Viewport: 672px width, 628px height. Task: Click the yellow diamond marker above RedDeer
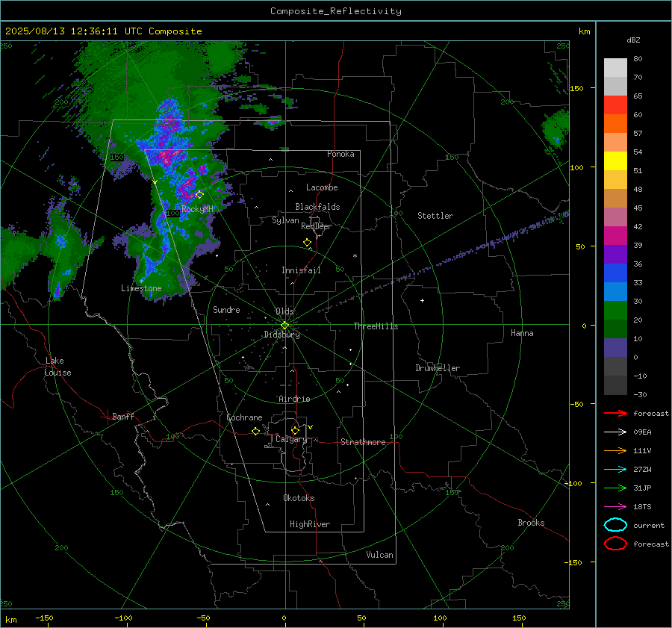(308, 243)
